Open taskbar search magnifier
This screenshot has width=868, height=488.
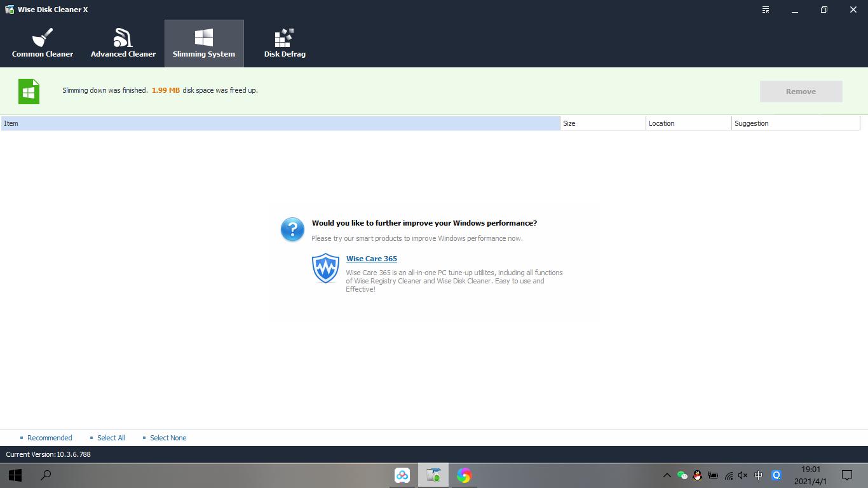point(46,475)
